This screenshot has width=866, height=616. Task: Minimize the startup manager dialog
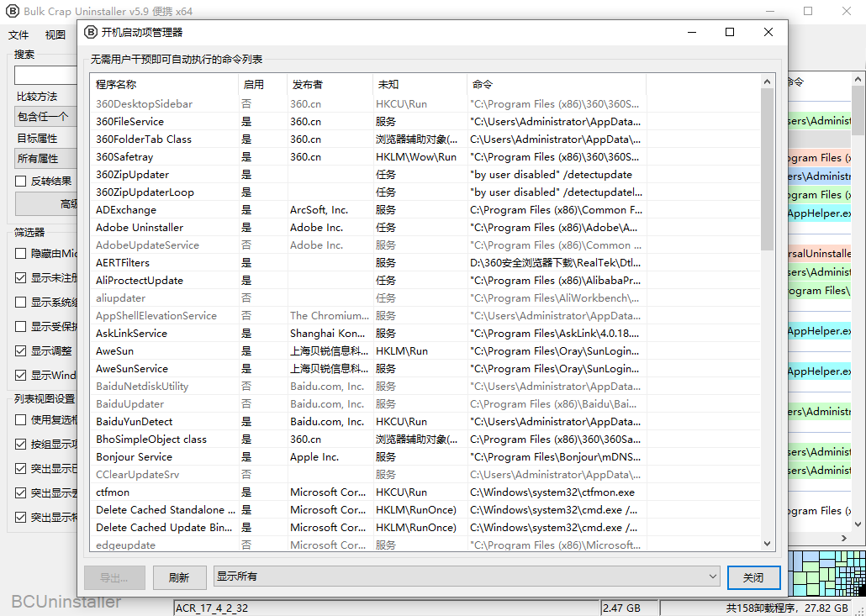pos(691,32)
